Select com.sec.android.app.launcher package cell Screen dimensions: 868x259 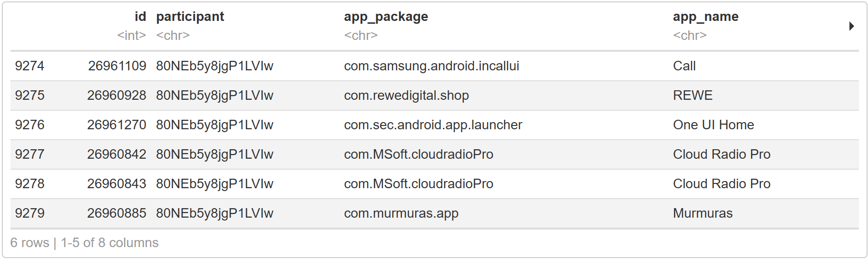click(x=433, y=125)
